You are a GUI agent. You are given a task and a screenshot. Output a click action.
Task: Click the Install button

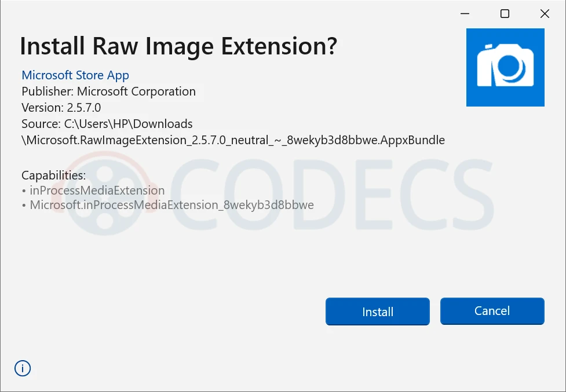(x=377, y=312)
